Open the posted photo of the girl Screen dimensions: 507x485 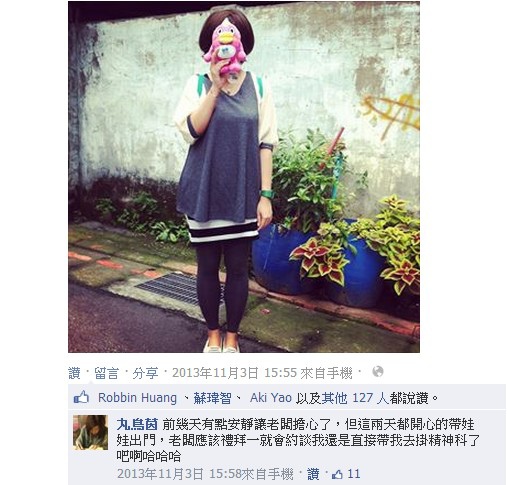pos(244,177)
